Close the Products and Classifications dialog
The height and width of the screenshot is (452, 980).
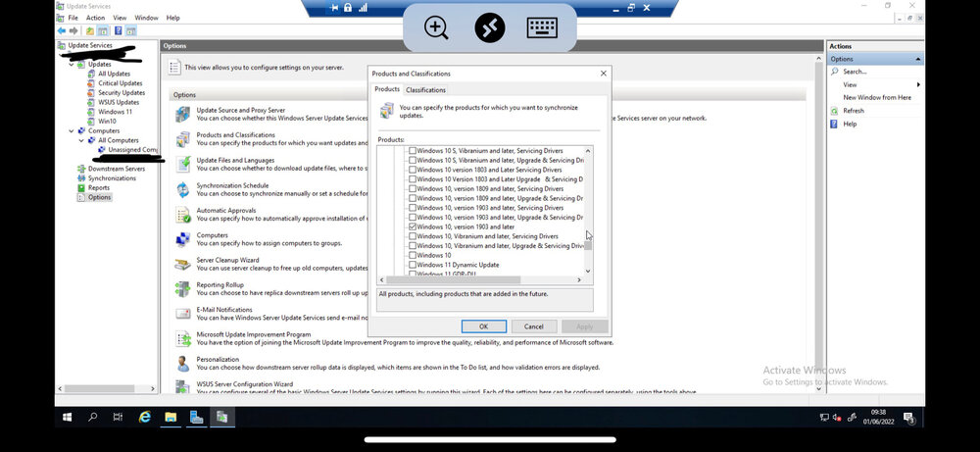click(603, 74)
